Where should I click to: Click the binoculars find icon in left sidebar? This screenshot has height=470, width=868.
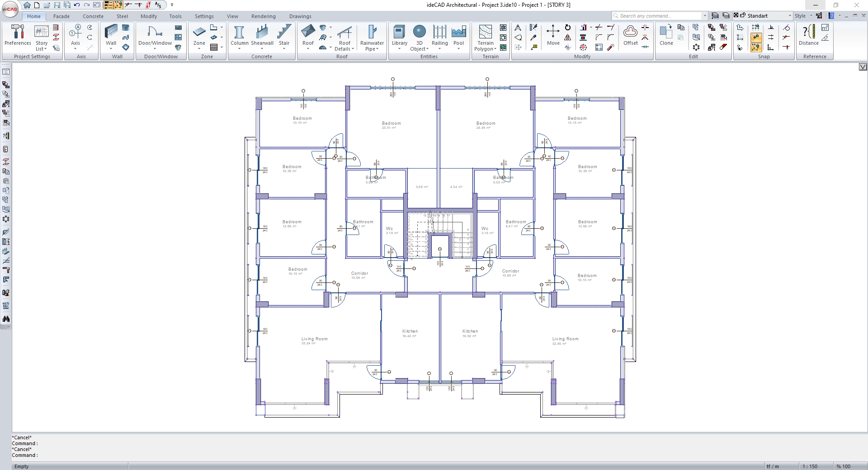point(6,319)
